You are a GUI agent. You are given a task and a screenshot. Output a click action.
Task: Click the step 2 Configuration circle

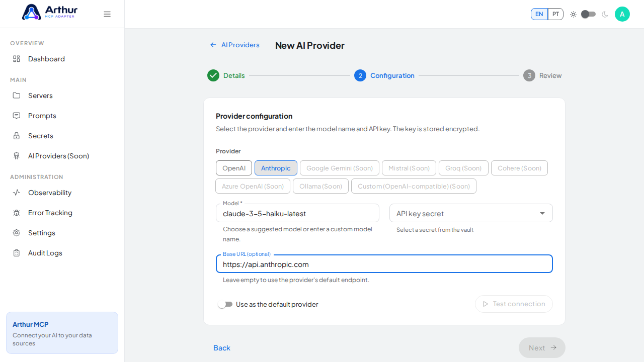[x=360, y=75]
